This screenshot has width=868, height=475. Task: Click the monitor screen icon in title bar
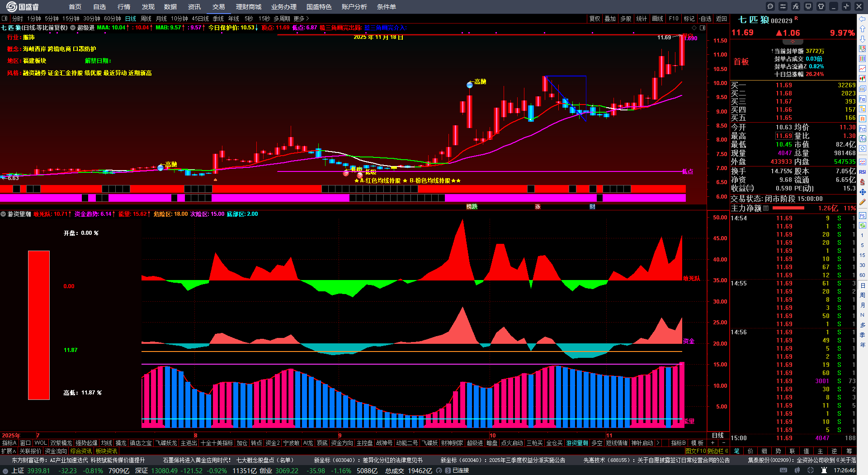click(x=808, y=6)
